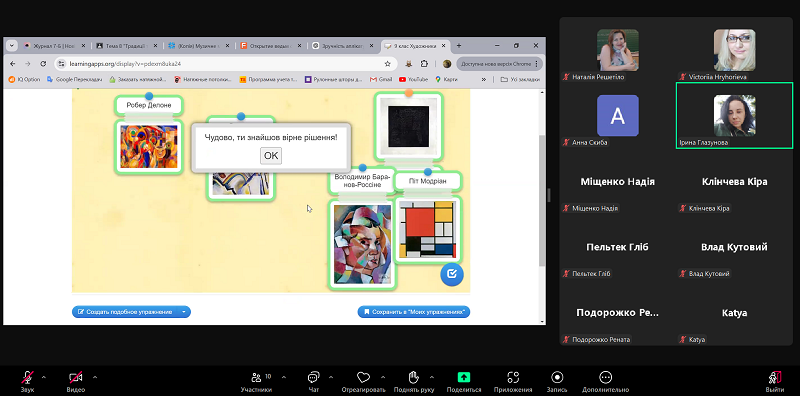Click Сохранить в Моих упражнениях button
The height and width of the screenshot is (396, 800).
tap(413, 312)
